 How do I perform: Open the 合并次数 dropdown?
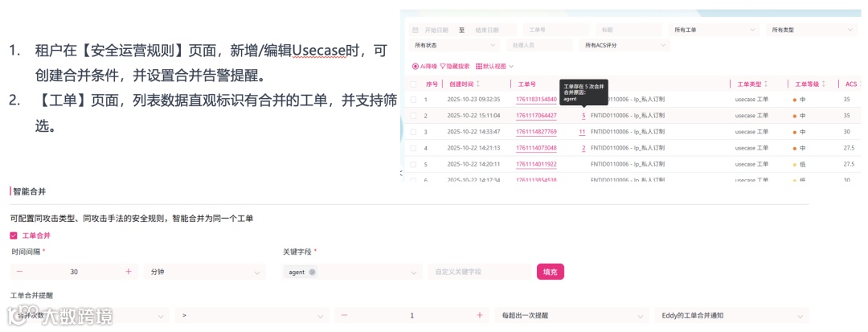(90, 315)
